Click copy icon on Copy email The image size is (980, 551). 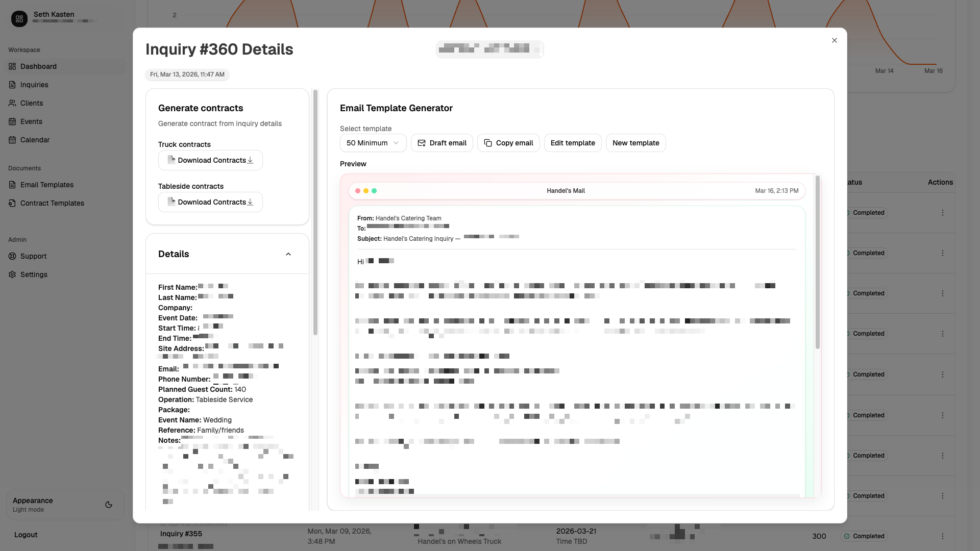tap(488, 143)
